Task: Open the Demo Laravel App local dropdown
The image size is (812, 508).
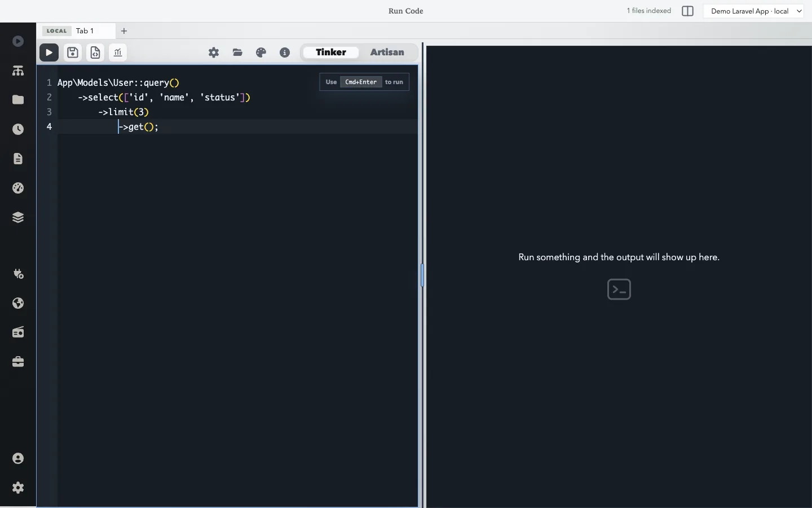Action: click(x=753, y=11)
